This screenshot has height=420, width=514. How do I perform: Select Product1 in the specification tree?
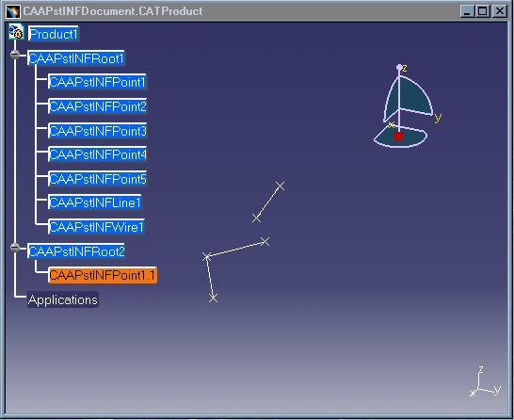pos(54,34)
